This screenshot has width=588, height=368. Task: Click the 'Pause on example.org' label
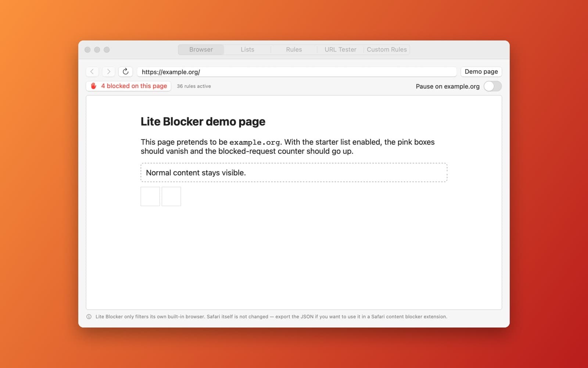[x=448, y=86]
